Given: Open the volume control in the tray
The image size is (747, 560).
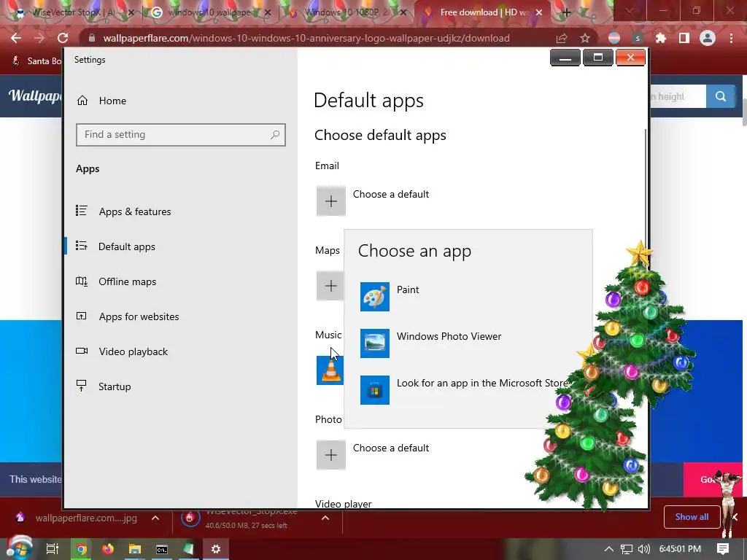Looking at the screenshot, I should click(644, 549).
